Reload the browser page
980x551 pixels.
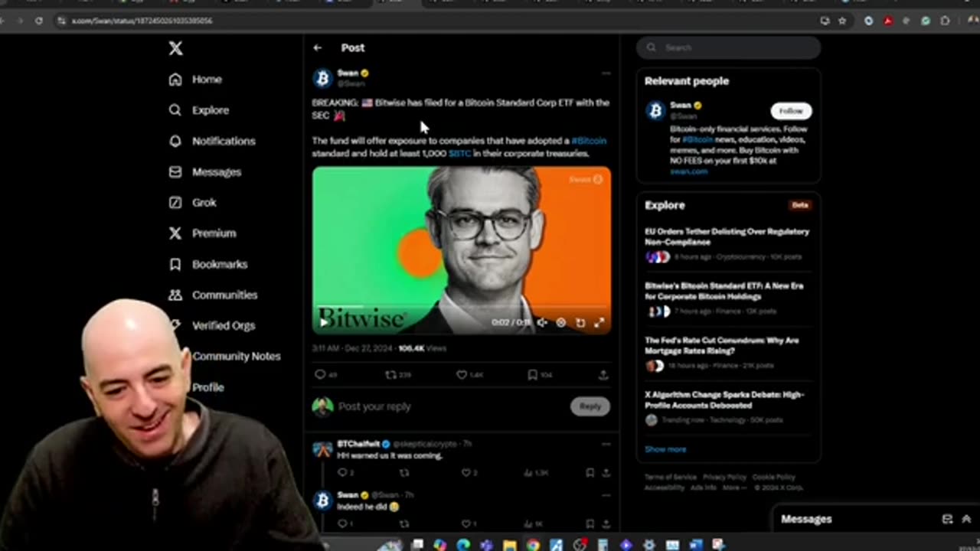[x=38, y=21]
